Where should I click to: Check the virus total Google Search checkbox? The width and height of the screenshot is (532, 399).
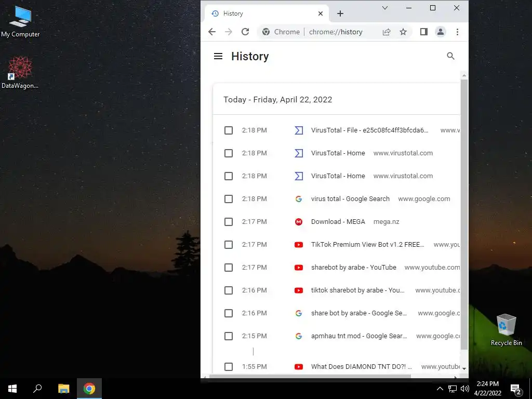pos(229,199)
